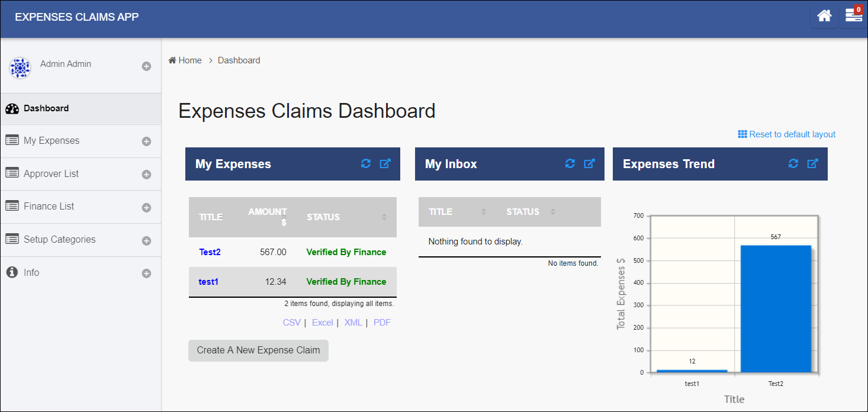Expand the My Expenses sidebar menu

146,141
